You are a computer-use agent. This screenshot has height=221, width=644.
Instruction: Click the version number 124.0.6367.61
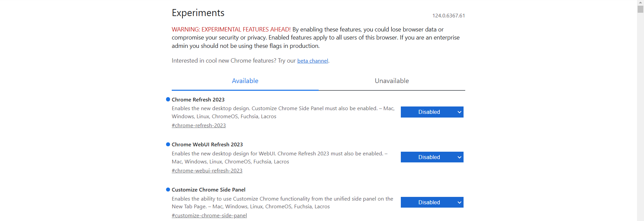pos(448,16)
